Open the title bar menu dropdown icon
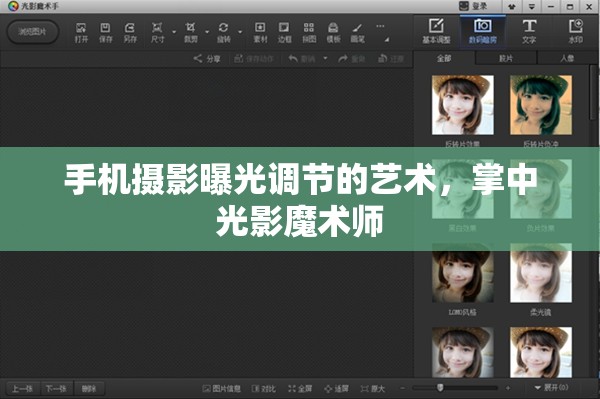 [x=531, y=7]
